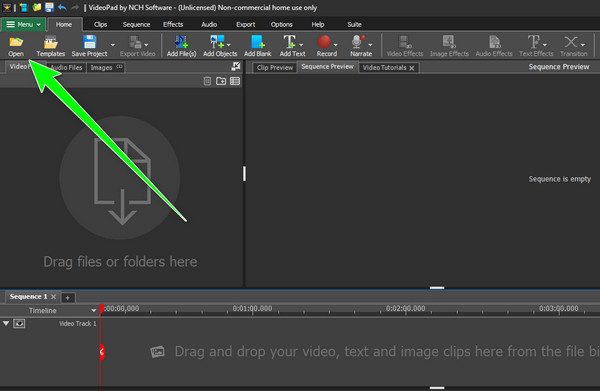Viewport: 600px width, 391px height.
Task: Expand the Add Objects dropdown arrow
Action: click(228, 45)
